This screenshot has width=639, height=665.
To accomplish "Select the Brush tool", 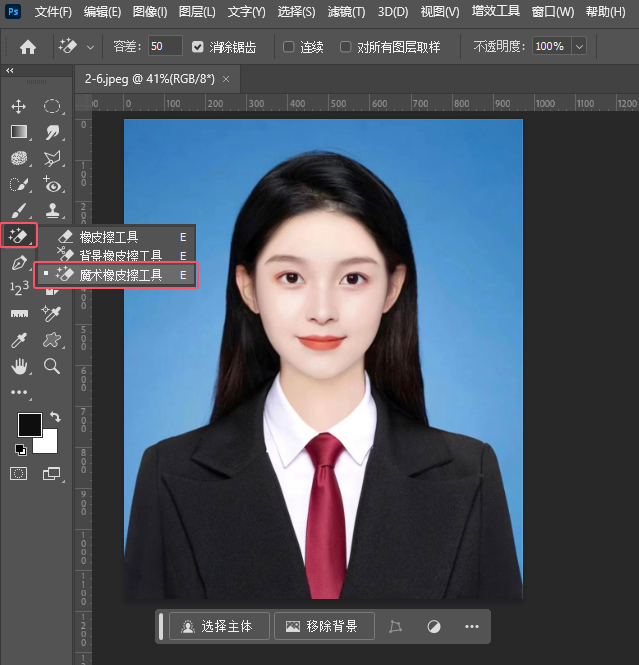I will (x=19, y=210).
